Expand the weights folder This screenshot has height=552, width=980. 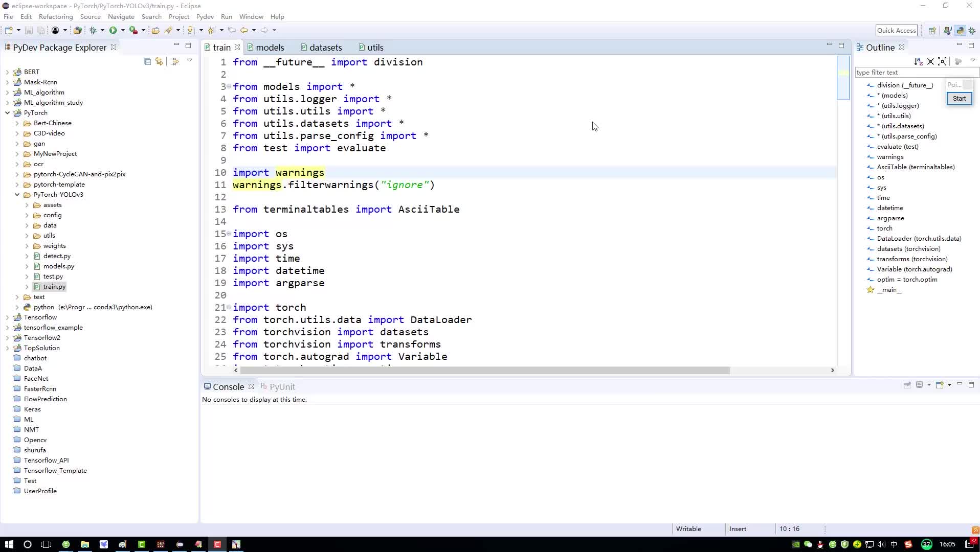pos(27,246)
